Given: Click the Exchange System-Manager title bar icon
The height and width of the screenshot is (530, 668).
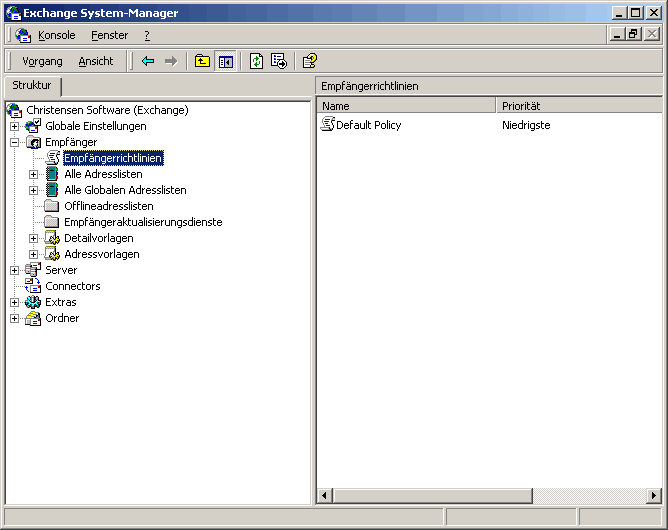Looking at the screenshot, I should pos(14,13).
